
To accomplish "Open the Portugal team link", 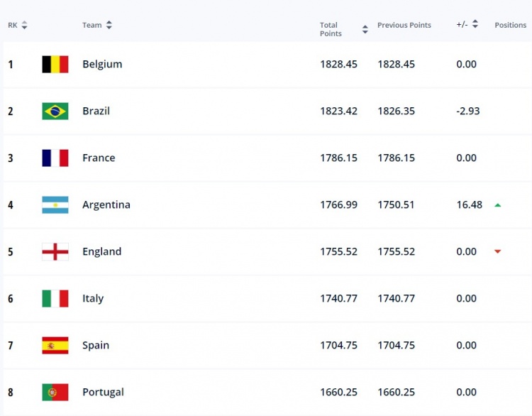I will pos(103,393).
